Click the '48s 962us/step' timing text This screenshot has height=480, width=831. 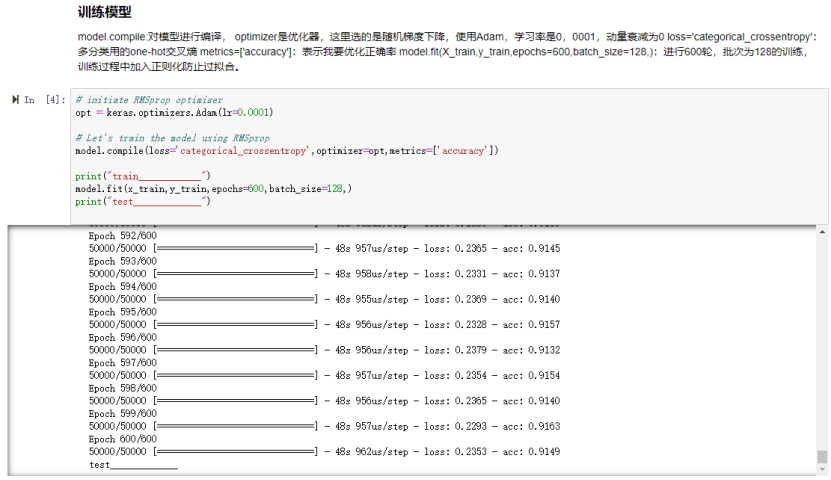(372, 452)
